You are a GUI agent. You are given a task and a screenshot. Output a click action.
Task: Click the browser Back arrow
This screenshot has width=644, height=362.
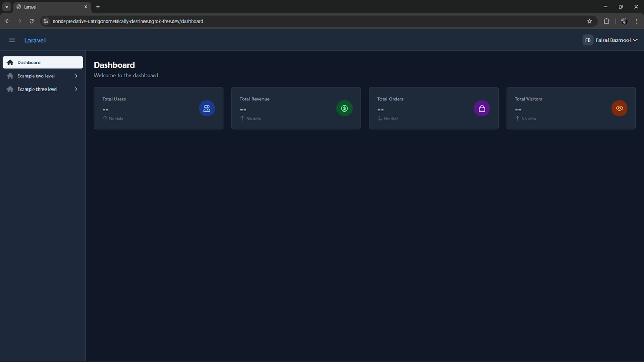point(8,21)
